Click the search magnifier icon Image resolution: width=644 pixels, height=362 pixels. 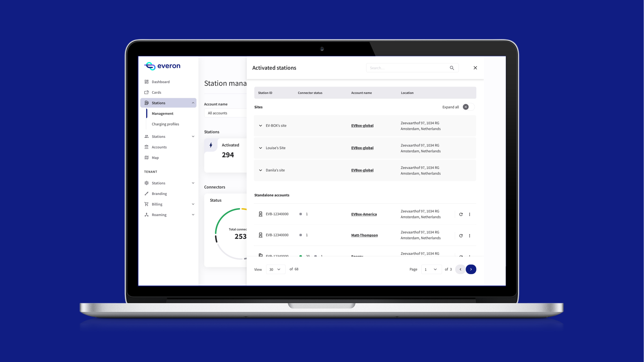452,68
